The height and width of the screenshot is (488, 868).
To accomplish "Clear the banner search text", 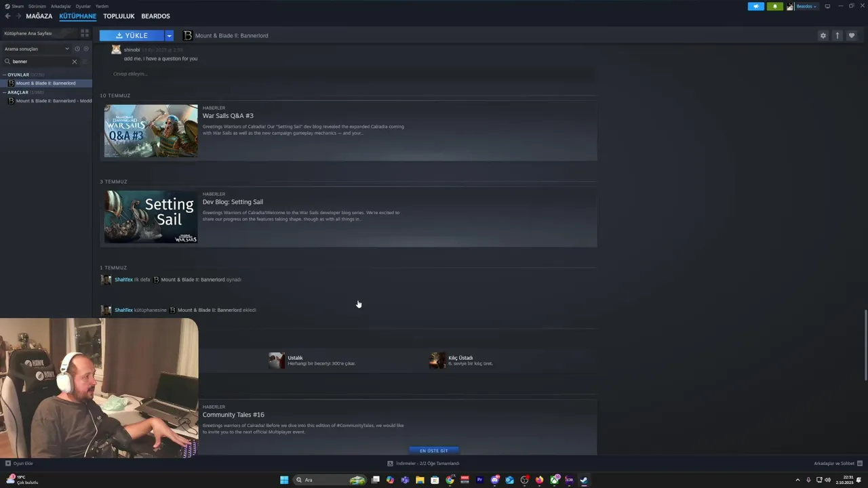I will [x=75, y=62].
